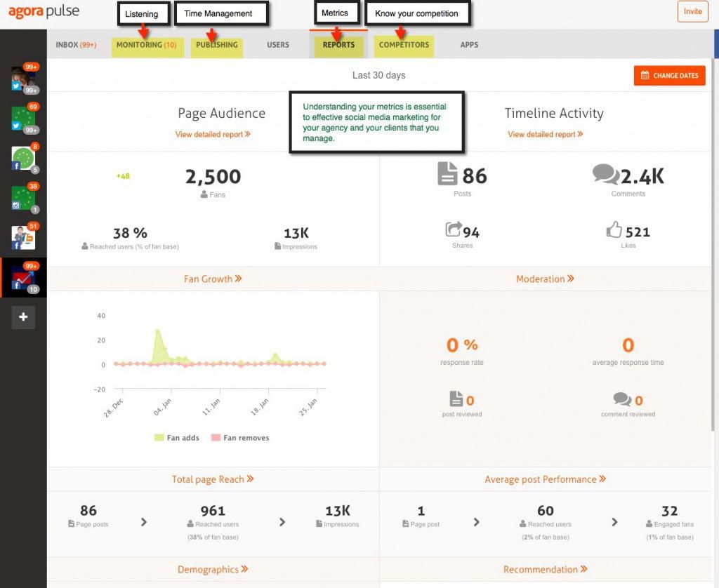Viewport: 719px width, 588px height.
Task: Switch to the Facebook profile with badge 8
Action: pyautogui.click(x=23, y=159)
